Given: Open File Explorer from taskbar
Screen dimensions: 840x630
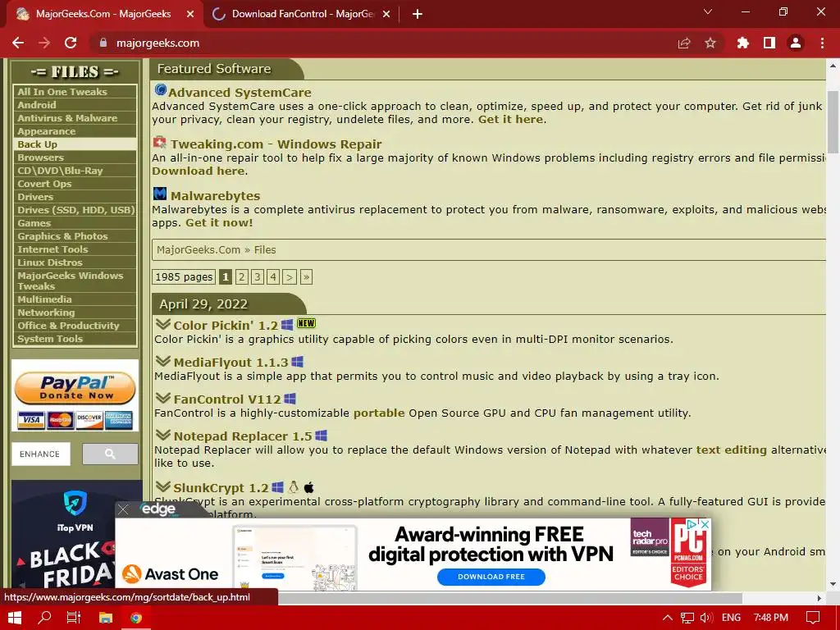Looking at the screenshot, I should click(x=106, y=618).
